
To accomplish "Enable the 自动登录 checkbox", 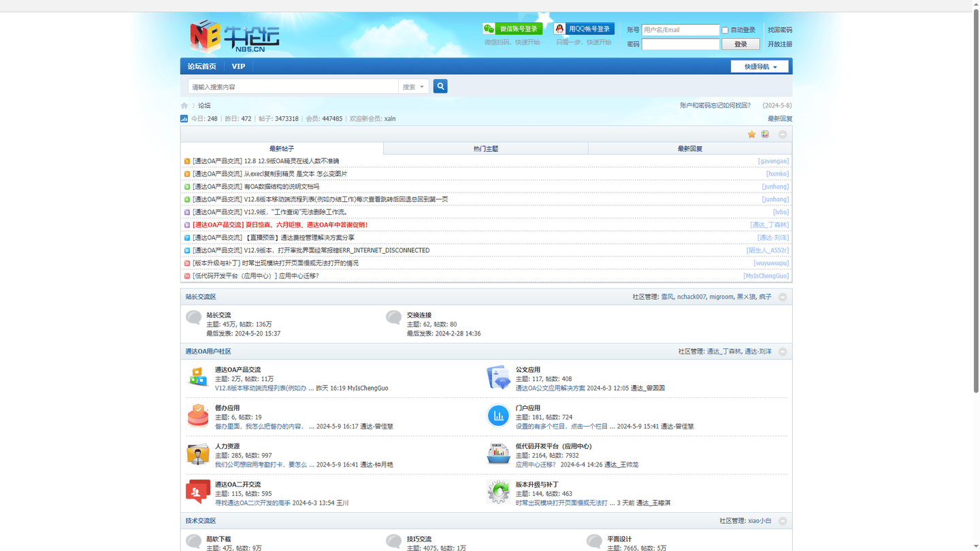I will (x=725, y=30).
